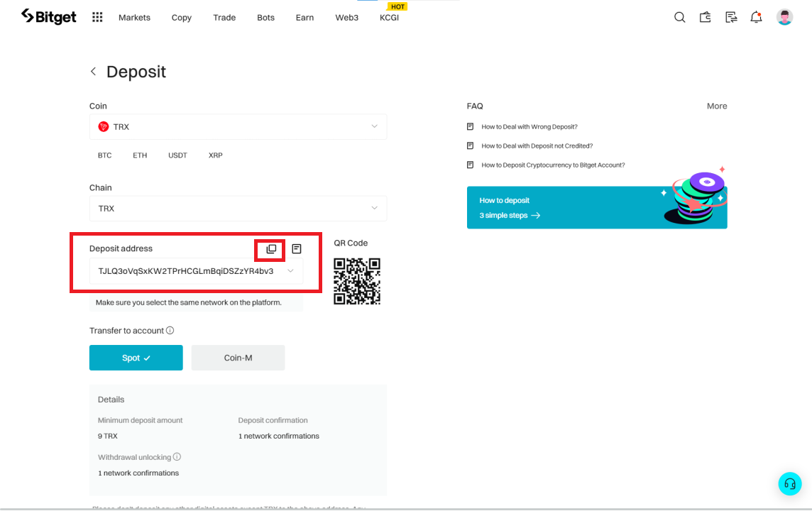Image resolution: width=812 pixels, height=511 pixels.
Task: Open the notifications bell icon
Action: tap(756, 17)
